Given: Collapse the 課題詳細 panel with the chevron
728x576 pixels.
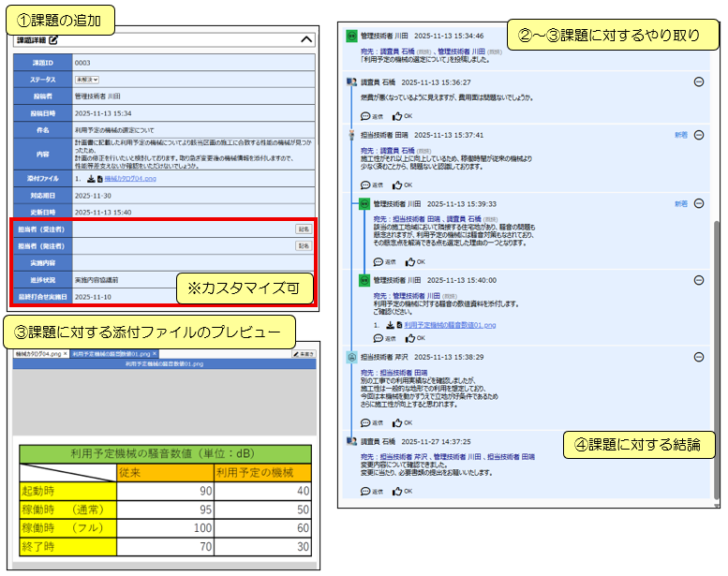Looking at the screenshot, I should (305, 40).
